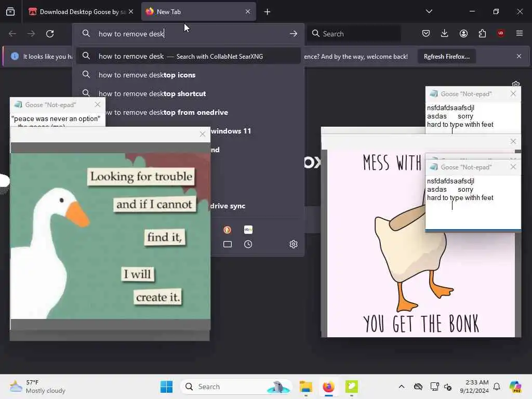
Task: Click the 'YOU GET THE BONK' text
Action: click(x=421, y=324)
